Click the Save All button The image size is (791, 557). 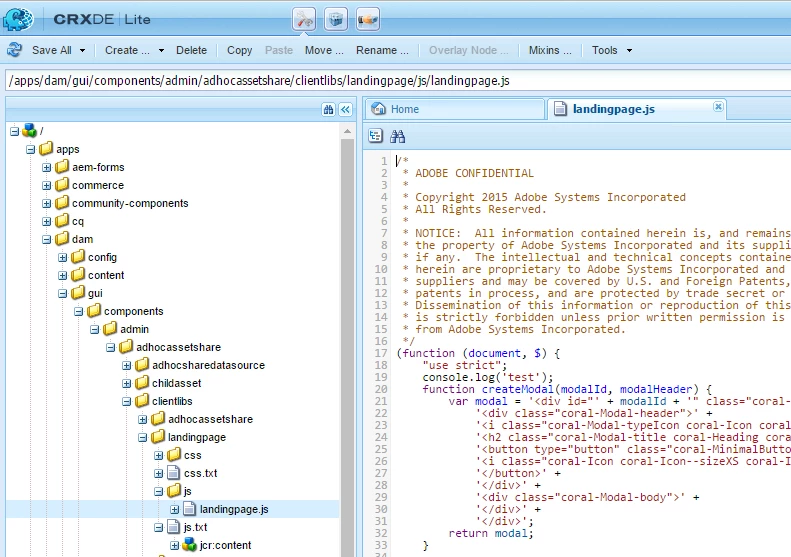pos(51,50)
